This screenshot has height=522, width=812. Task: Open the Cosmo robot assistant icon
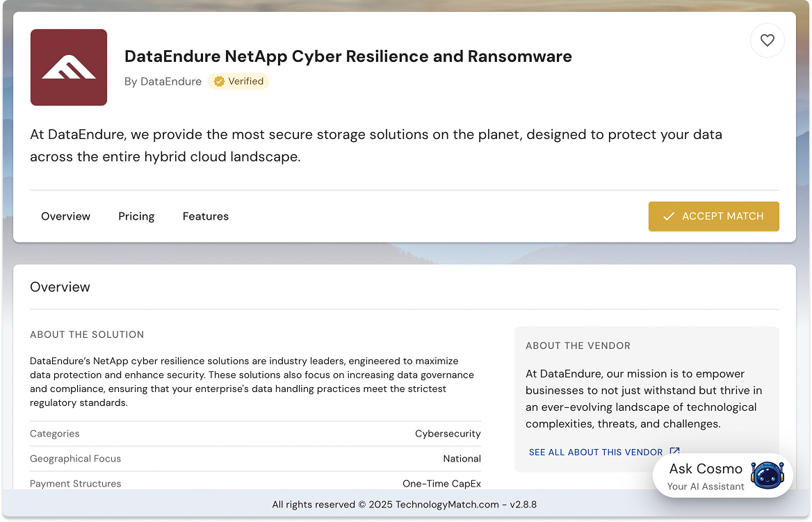tap(768, 475)
